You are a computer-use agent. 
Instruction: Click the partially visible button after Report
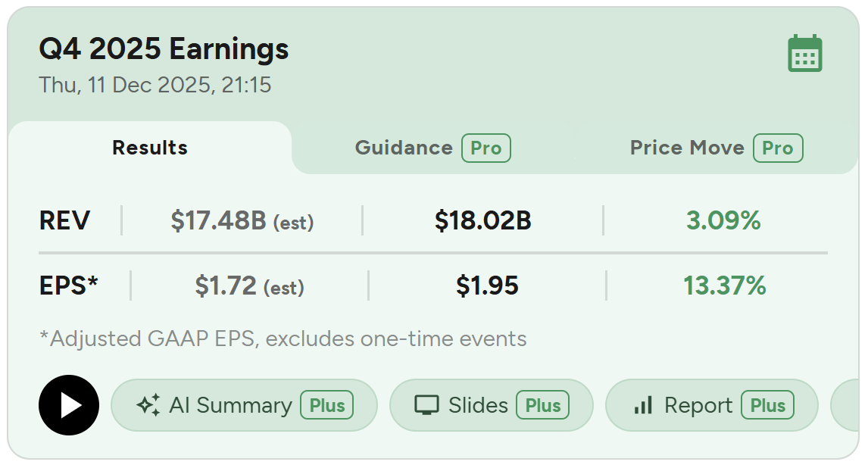847,405
